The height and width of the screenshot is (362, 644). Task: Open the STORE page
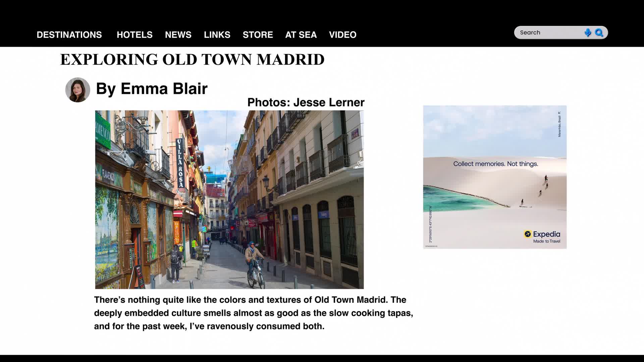click(258, 35)
